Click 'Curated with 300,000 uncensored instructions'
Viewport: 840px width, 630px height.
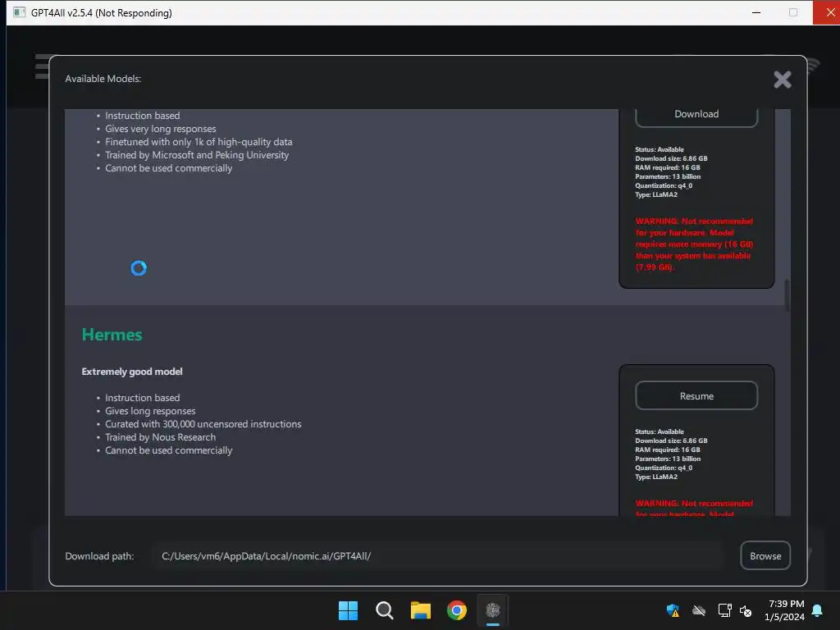pyautogui.click(x=203, y=424)
